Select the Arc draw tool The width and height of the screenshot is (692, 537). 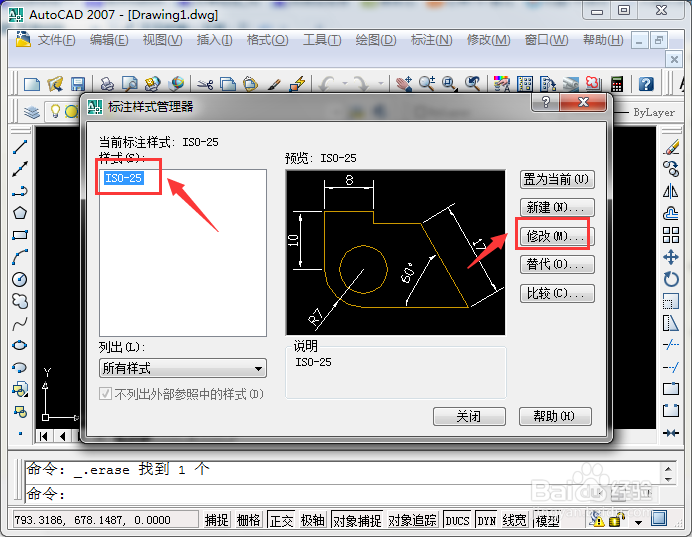tap(20, 257)
